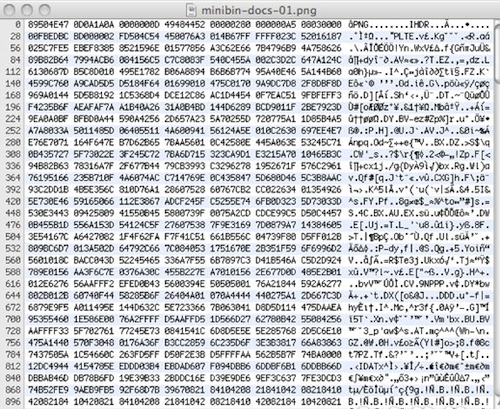The height and width of the screenshot is (409, 500).
Task: Click offset label 896 in the gutter
Action: coord(13,402)
